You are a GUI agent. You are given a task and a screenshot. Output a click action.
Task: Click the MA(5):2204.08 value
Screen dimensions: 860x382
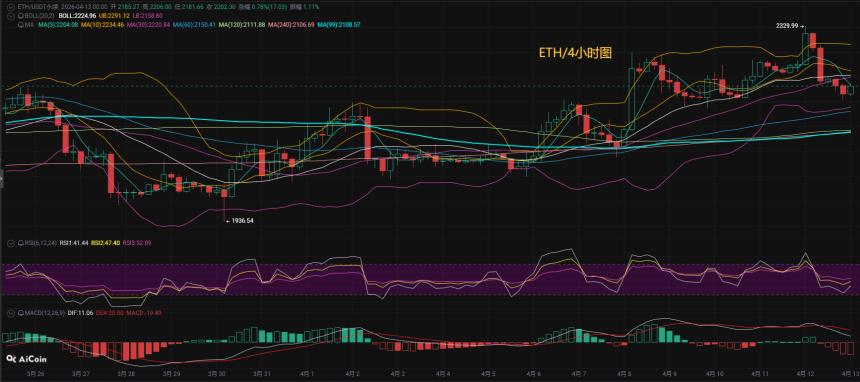[58, 25]
